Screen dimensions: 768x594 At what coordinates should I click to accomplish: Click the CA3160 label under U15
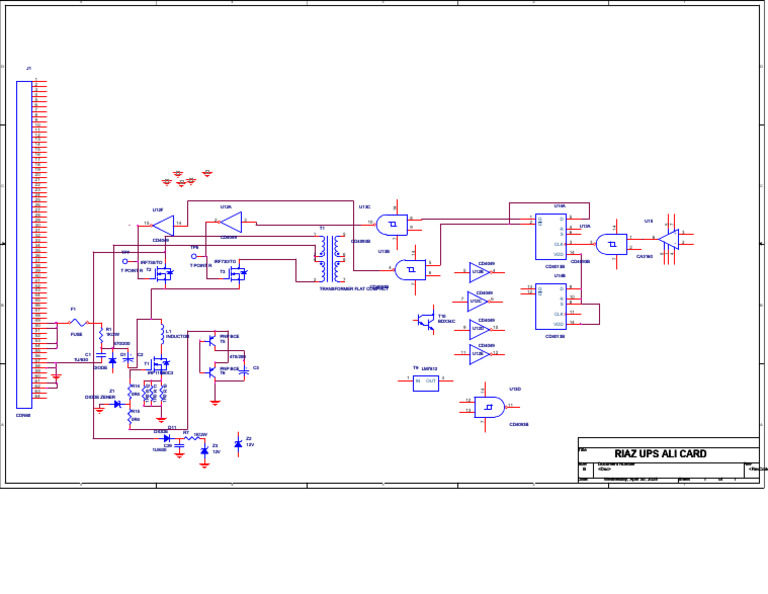pyautogui.click(x=644, y=257)
